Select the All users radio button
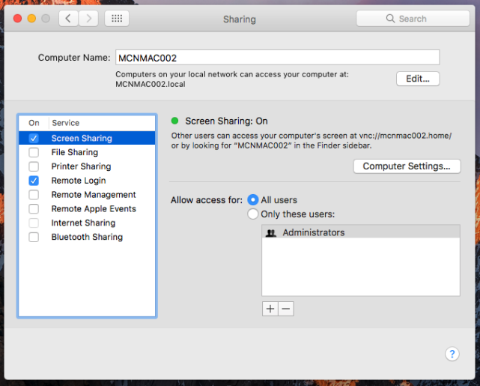The height and width of the screenshot is (386, 480). click(x=253, y=200)
